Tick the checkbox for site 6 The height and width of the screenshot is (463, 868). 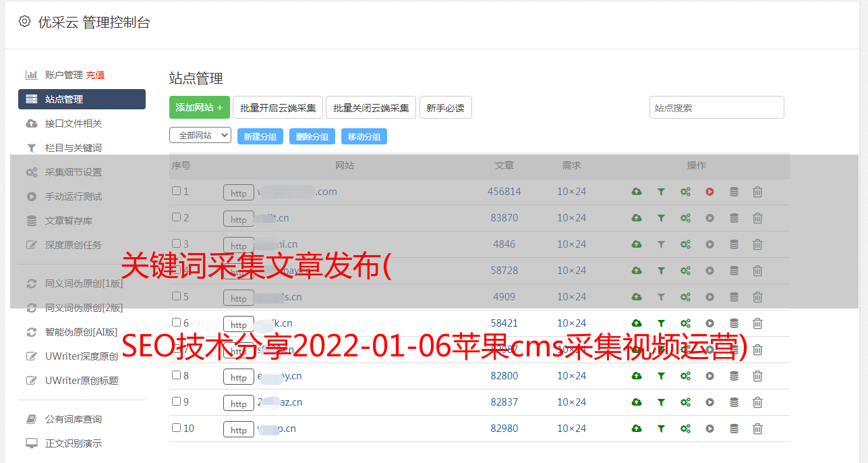(x=177, y=323)
